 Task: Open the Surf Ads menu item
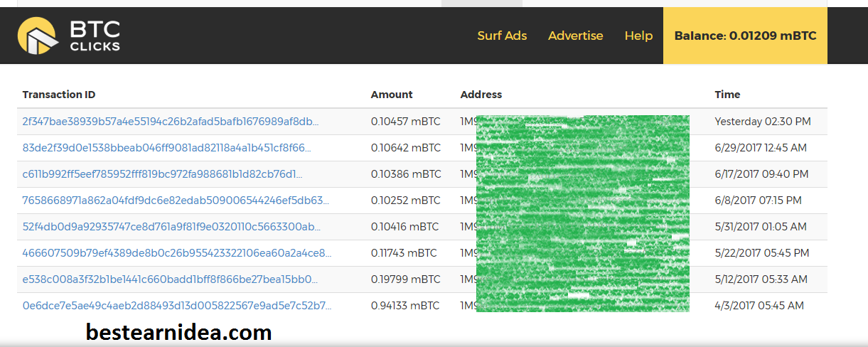pyautogui.click(x=502, y=36)
